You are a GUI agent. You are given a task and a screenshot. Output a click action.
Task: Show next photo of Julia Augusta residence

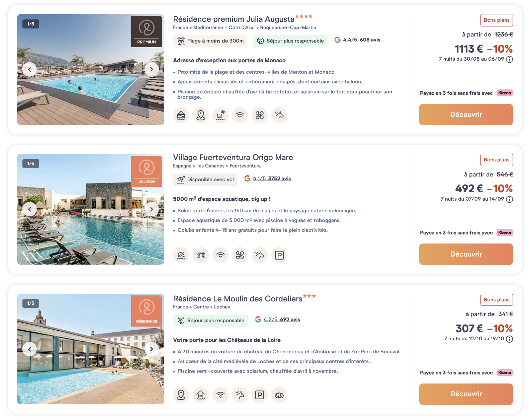(152, 69)
